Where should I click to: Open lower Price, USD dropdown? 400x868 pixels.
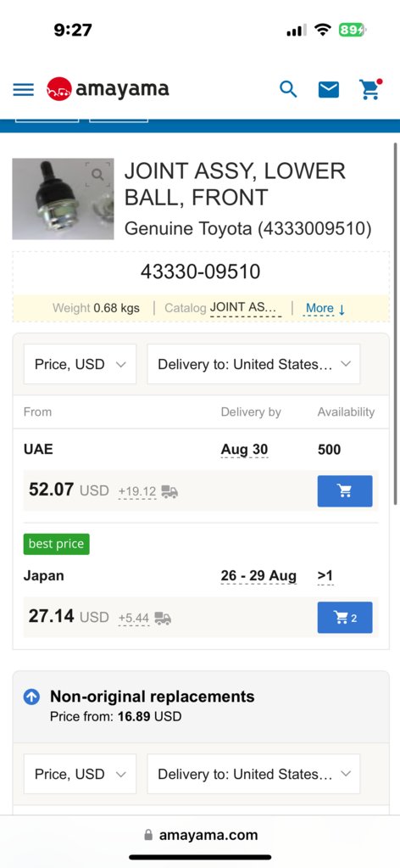[x=80, y=774]
